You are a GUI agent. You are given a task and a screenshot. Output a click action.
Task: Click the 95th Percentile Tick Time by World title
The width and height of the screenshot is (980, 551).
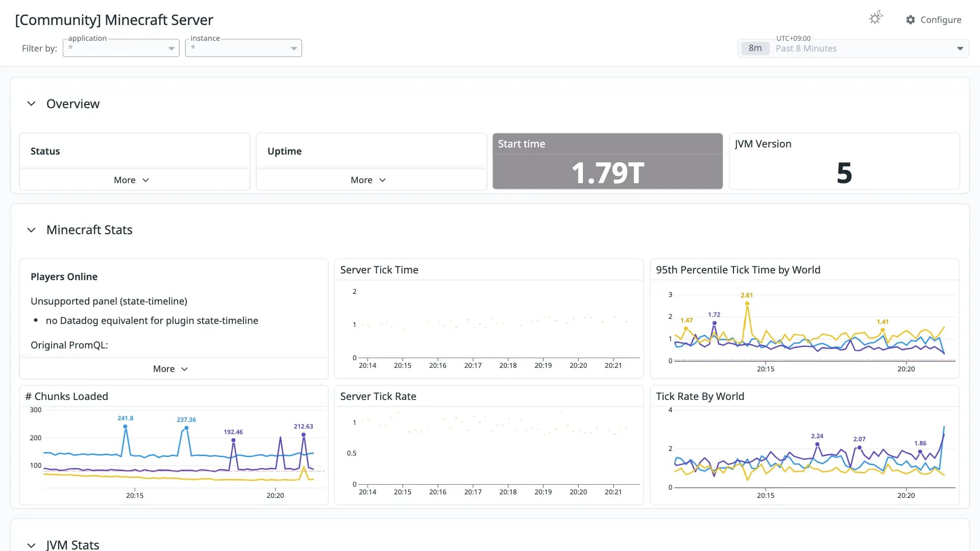click(738, 270)
